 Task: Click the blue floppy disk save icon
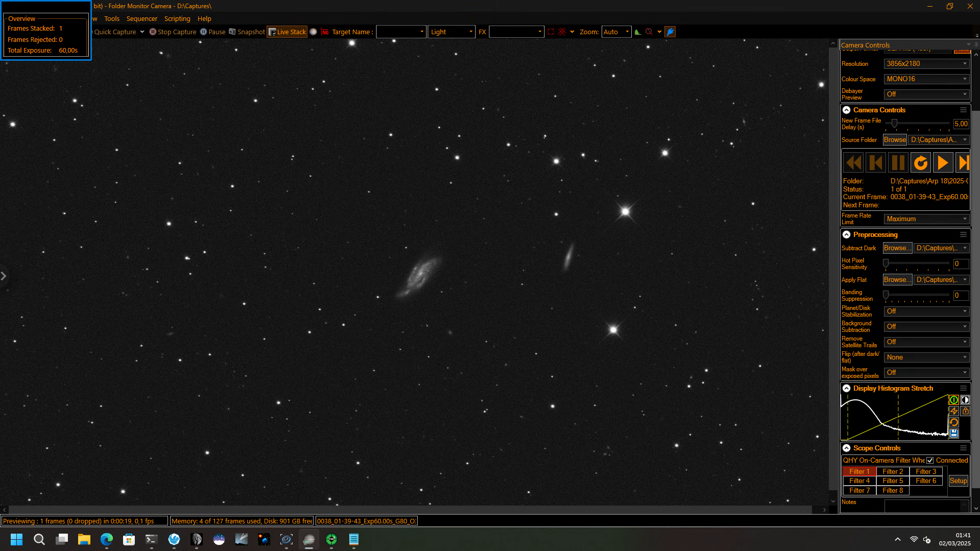click(x=953, y=434)
